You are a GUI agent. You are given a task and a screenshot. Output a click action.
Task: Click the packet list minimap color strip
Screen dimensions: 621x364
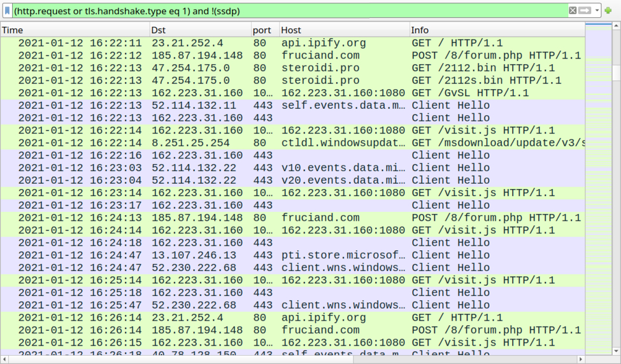(599, 189)
